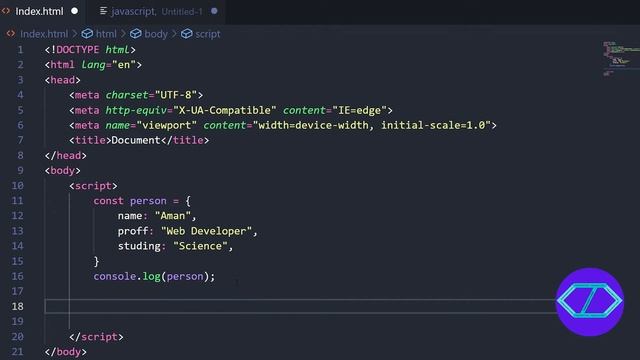This screenshot has height=360, width=640.
Task: Click the "studing" property key
Action: pyautogui.click(x=139, y=246)
